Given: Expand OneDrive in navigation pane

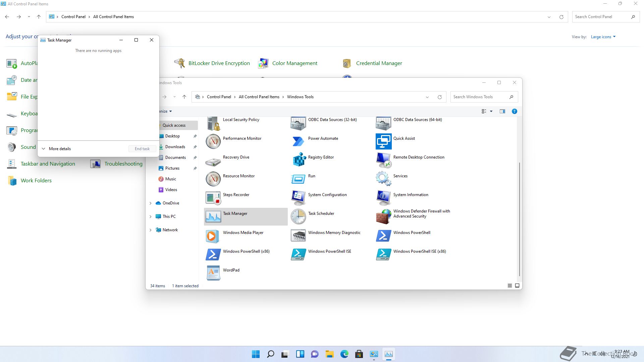Looking at the screenshot, I should [151, 203].
